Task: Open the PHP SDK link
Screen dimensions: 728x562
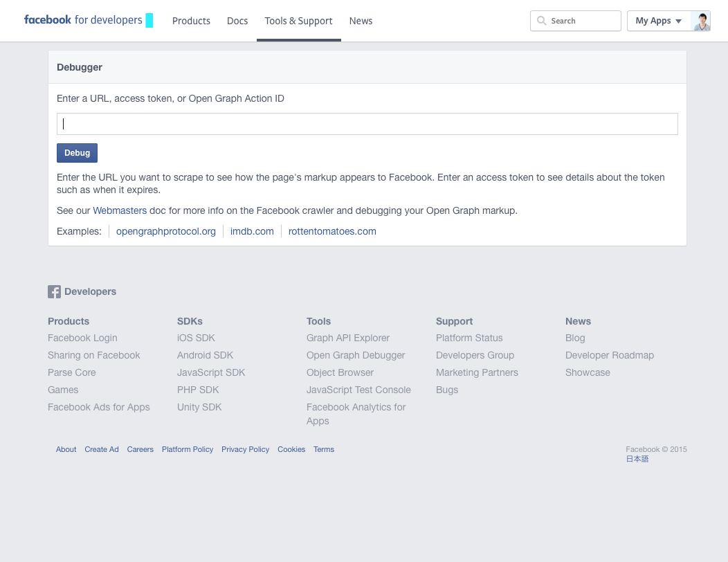Action: 198,390
